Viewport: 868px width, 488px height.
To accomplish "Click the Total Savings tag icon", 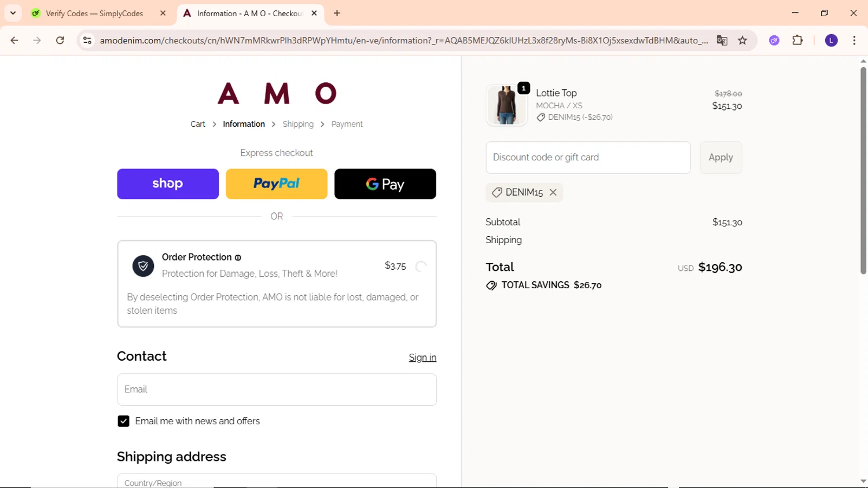I will coord(491,285).
